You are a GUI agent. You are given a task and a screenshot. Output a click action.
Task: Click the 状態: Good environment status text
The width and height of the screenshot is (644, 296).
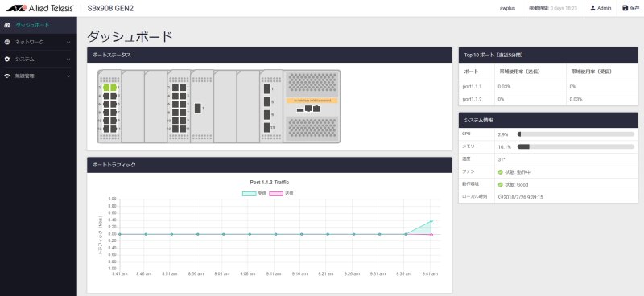517,185
